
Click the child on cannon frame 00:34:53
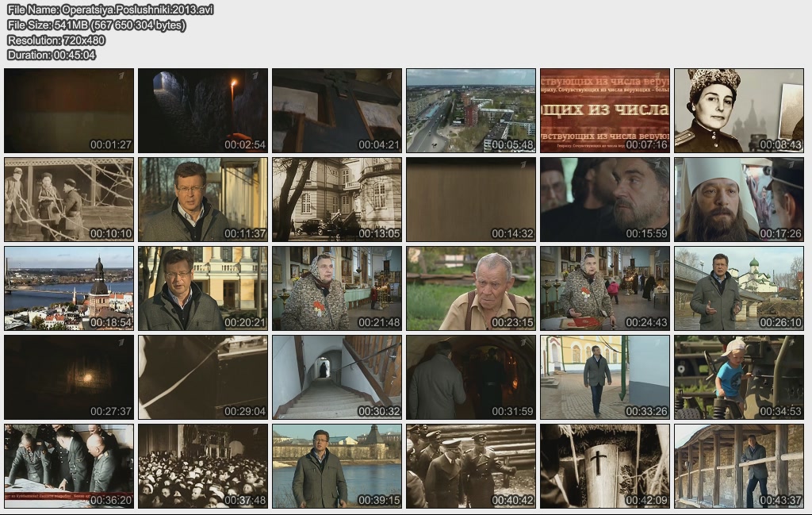pos(739,377)
